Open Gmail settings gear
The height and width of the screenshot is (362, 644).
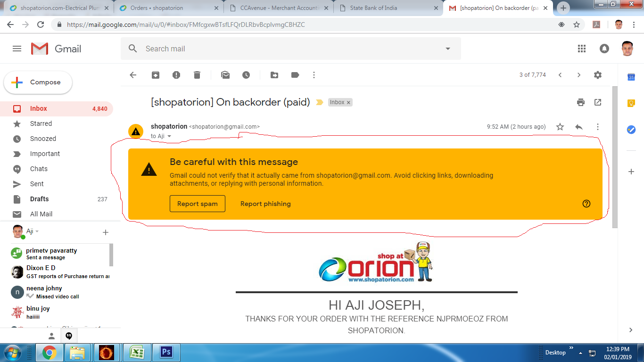pos(598,75)
